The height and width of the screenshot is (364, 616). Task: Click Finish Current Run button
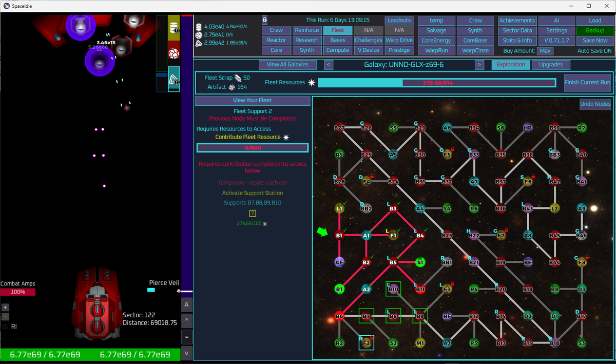(x=587, y=82)
